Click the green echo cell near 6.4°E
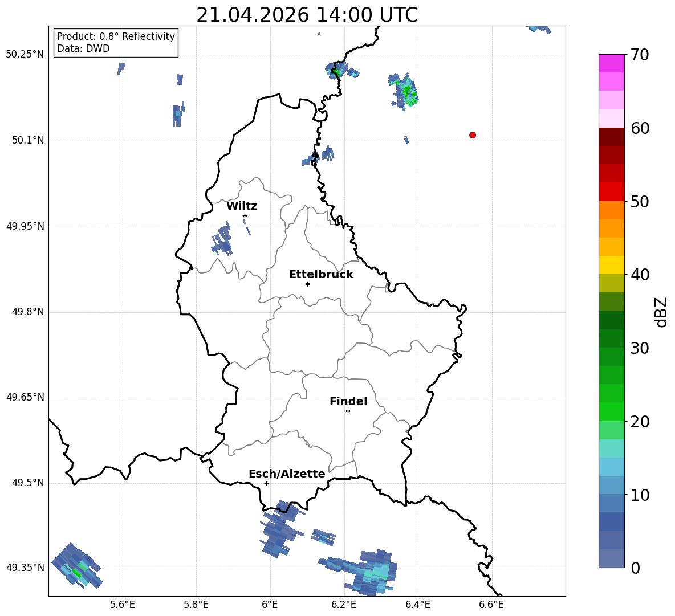675x616 pixels. tap(404, 91)
